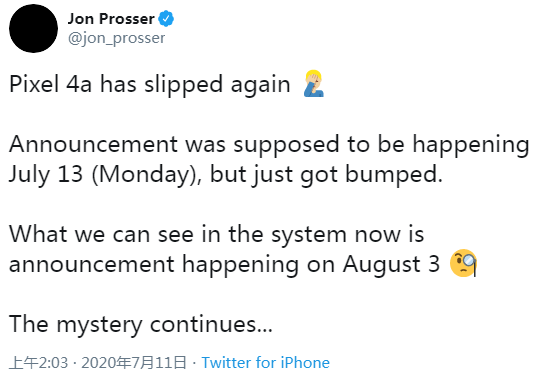Open Jon Prosser's black profile avatar
Viewport: 540px width, 387px height.
(x=33, y=29)
